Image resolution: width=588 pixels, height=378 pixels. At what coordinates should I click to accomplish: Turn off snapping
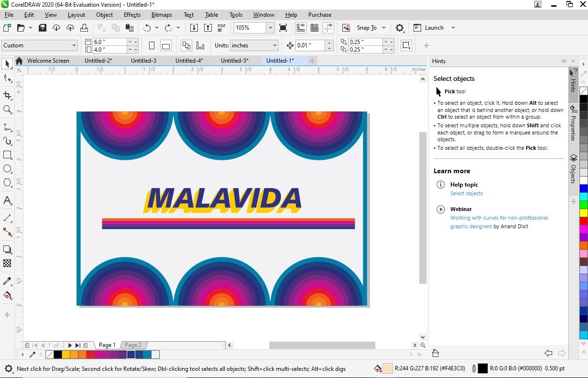[x=346, y=28]
